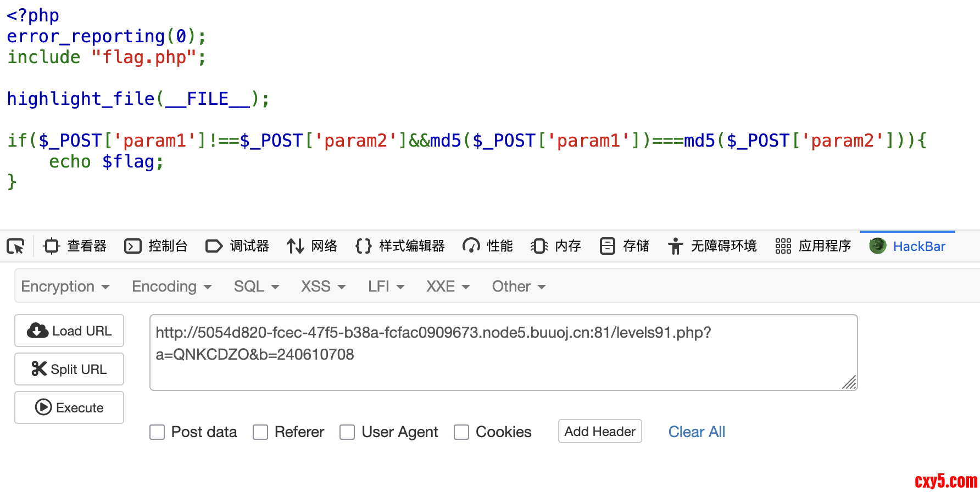Viewport: 980px width, 492px height.
Task: Expand the Encryption dropdown
Action: 65,287
